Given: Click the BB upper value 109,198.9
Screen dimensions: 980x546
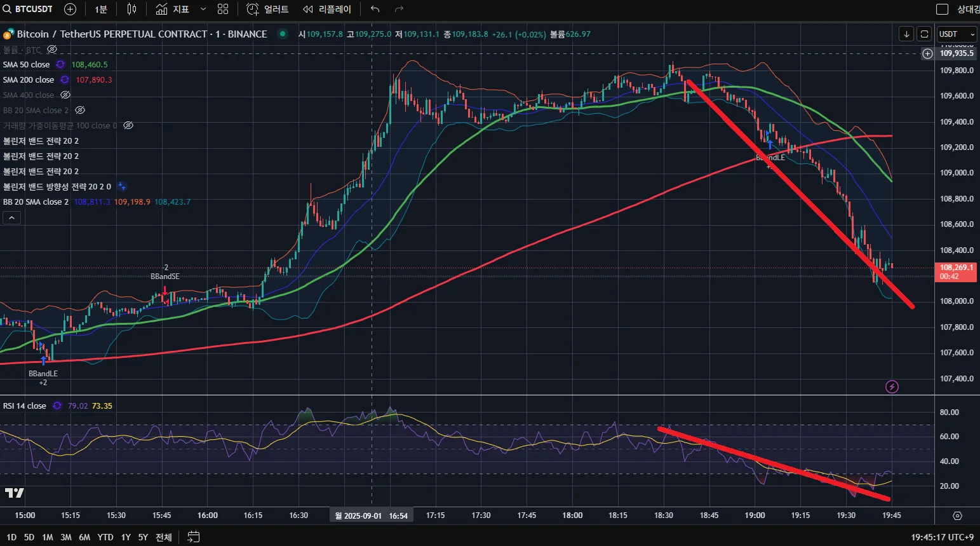Looking at the screenshot, I should click(x=132, y=201).
